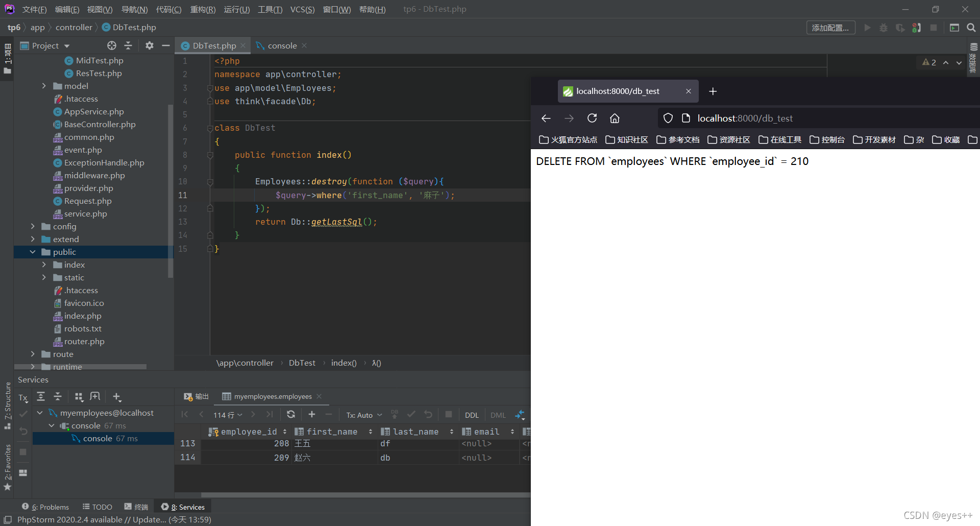Open the TODO tool window
The height and width of the screenshot is (526, 980).
point(97,507)
